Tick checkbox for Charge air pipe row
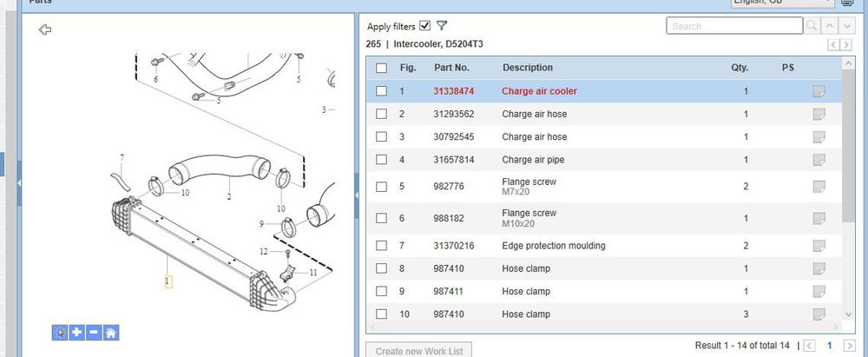 coord(381,160)
